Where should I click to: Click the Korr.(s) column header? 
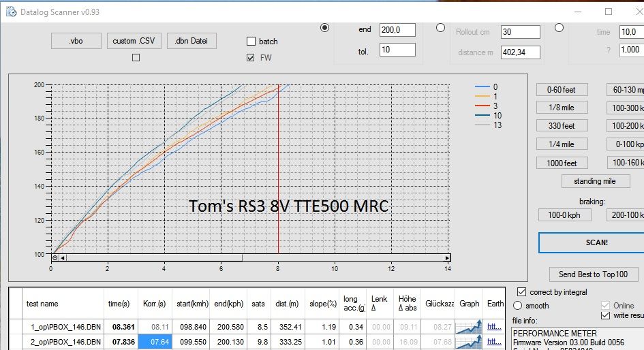click(x=155, y=304)
